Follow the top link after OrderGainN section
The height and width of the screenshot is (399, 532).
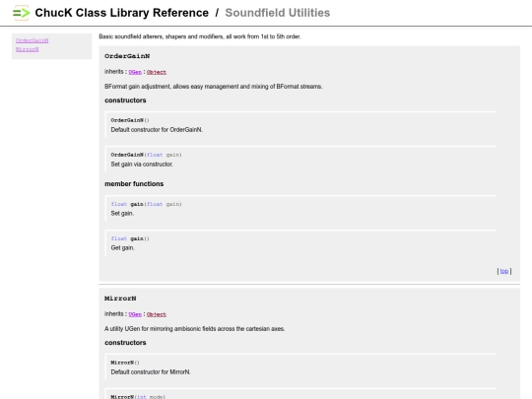[x=504, y=271]
